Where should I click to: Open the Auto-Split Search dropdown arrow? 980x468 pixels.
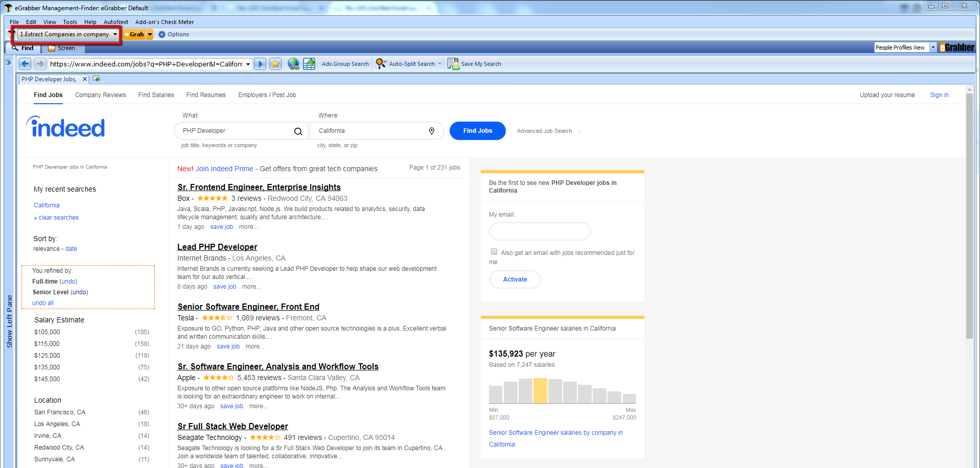click(x=439, y=64)
